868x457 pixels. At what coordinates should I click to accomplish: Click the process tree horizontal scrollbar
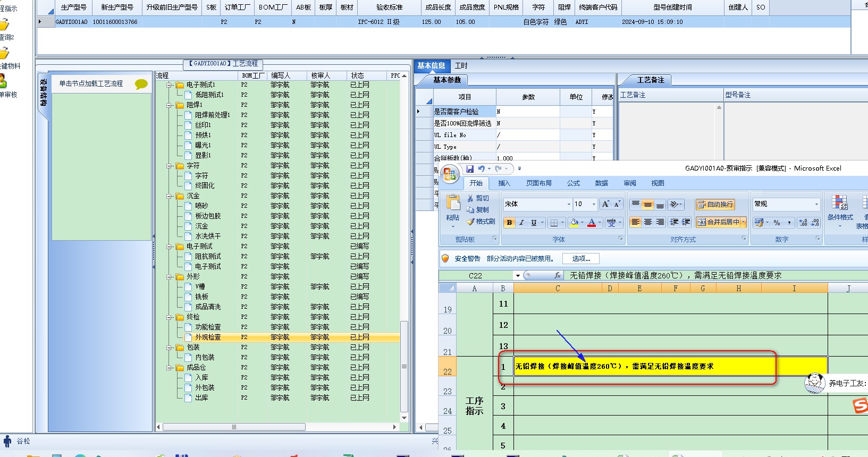tap(234, 427)
